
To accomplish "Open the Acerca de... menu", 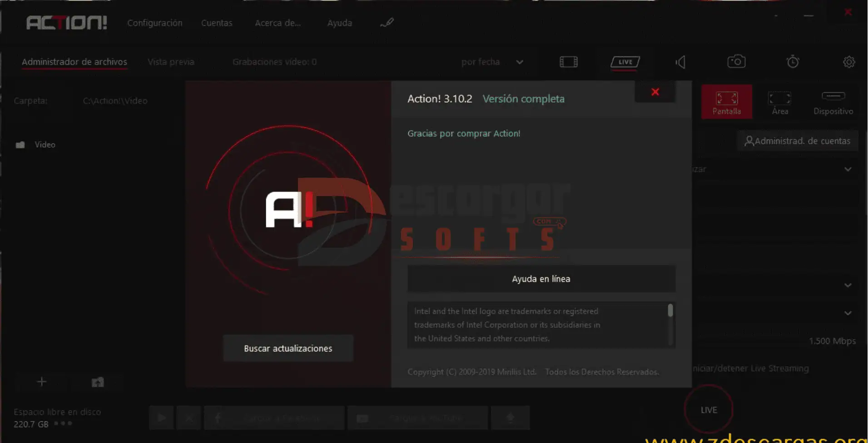I will pyautogui.click(x=278, y=23).
